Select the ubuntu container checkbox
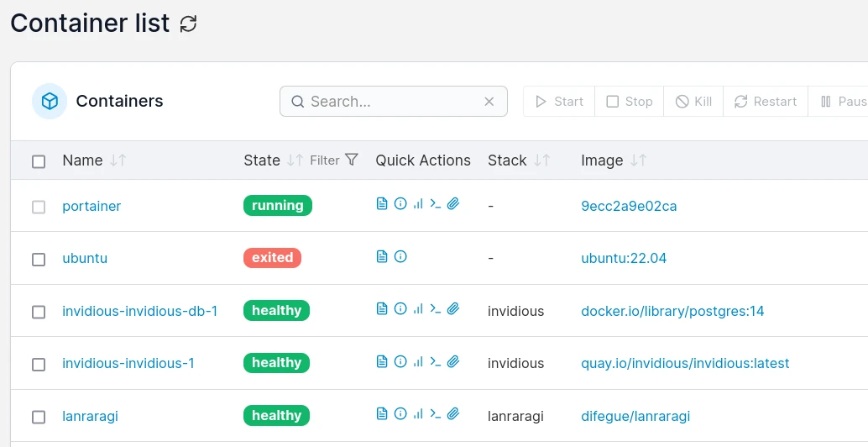This screenshot has height=447, width=868. [39, 260]
